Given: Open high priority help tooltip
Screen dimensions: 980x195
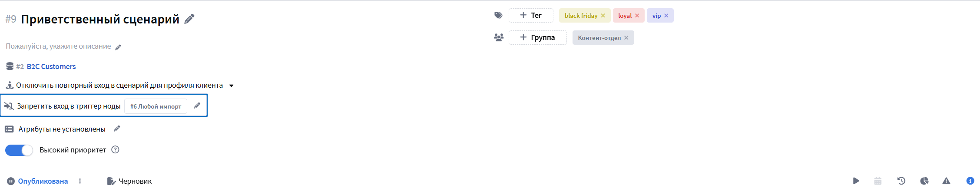Looking at the screenshot, I should click(x=115, y=149).
